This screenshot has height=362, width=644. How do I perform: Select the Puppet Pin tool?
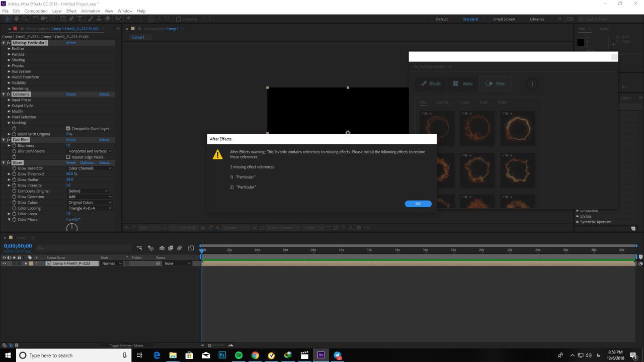[128, 19]
